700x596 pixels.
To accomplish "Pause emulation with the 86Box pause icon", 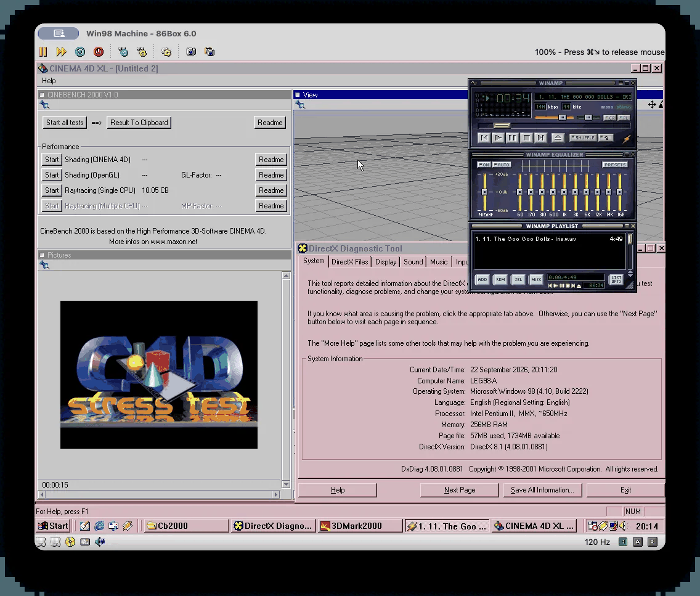I will tap(43, 52).
